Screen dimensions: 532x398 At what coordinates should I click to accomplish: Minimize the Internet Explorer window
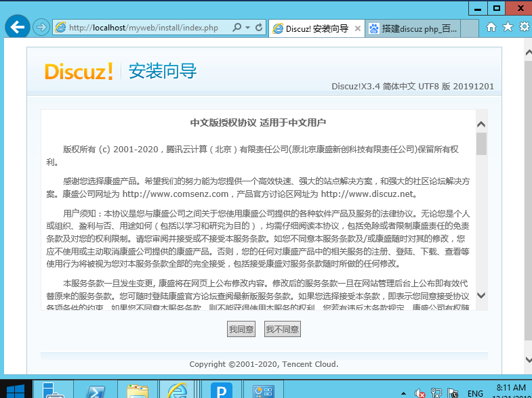point(478,8)
